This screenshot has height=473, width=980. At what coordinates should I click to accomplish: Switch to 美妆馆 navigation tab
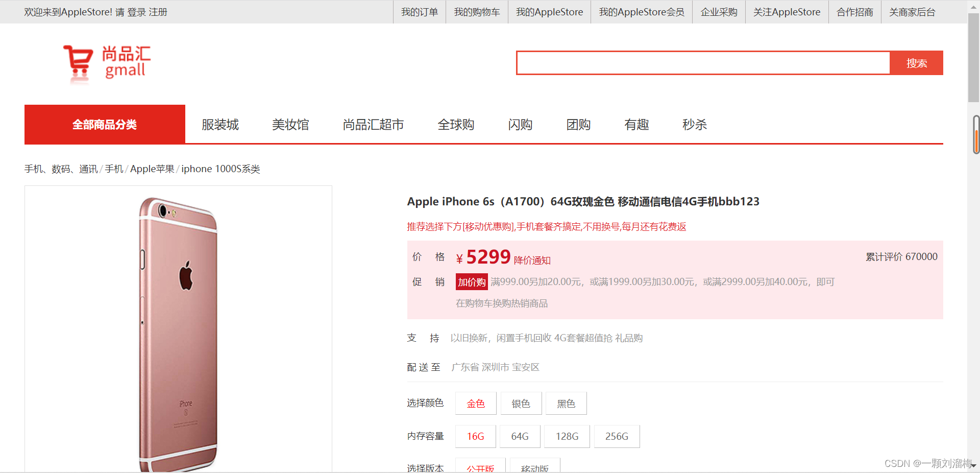tap(290, 125)
